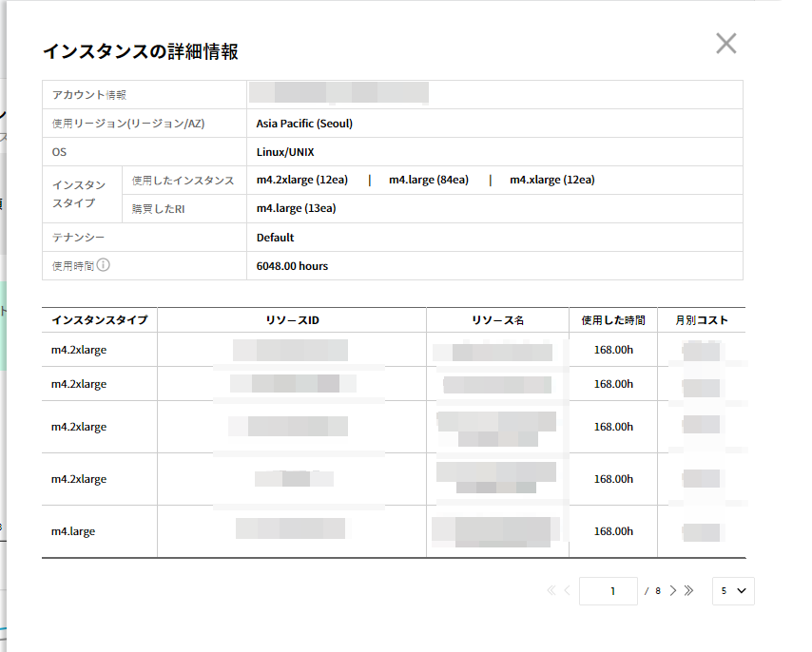
Task: Click the 月別コスト column header
Action: click(x=702, y=320)
